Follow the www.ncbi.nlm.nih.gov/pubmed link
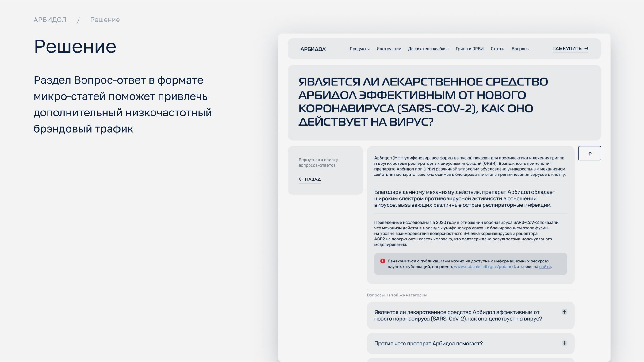644x362 pixels. [x=484, y=267]
